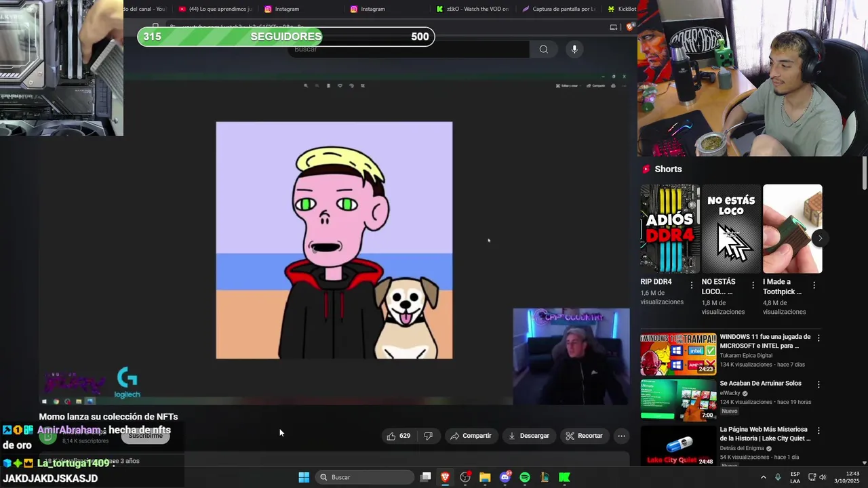Image resolution: width=868 pixels, height=488 pixels.
Task: Switch to Lo que aprendimos YouTube tab
Action: [x=215, y=9]
